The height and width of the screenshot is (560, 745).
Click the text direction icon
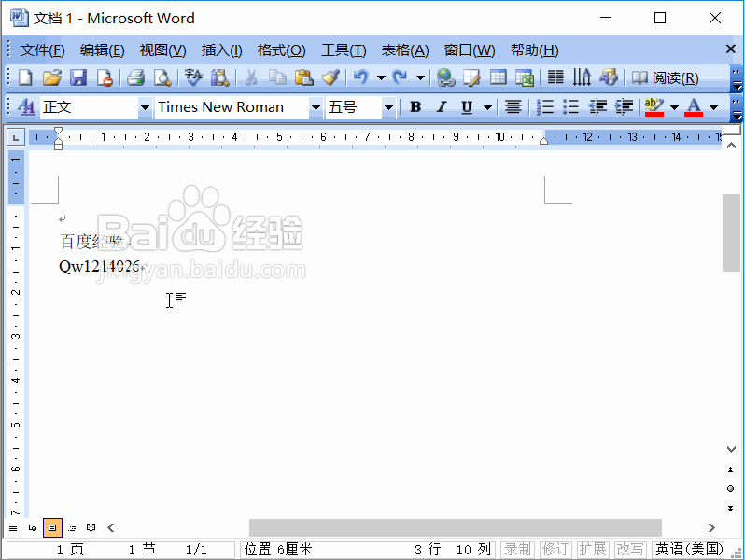pyautogui.click(x=582, y=77)
